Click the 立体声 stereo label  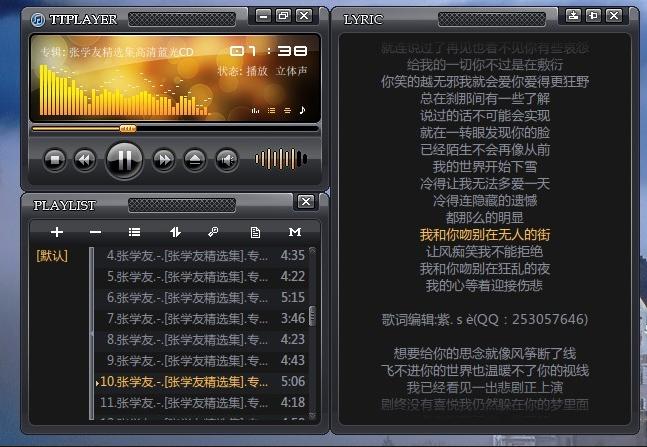[x=292, y=71]
